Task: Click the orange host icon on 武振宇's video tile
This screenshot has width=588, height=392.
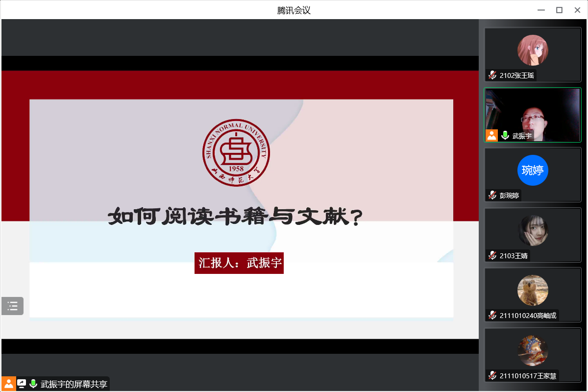Action: click(491, 136)
